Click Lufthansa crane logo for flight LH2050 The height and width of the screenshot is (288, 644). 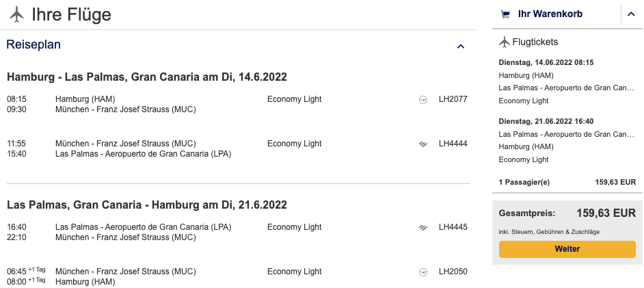pos(423,272)
